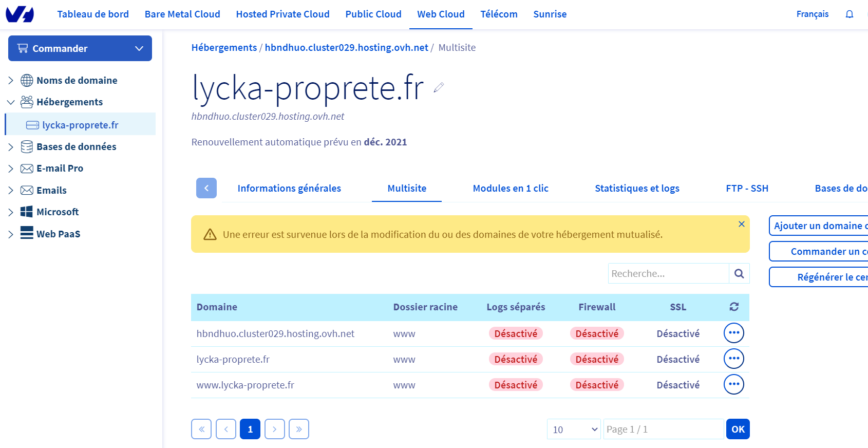Click the search magnifier icon

tap(739, 274)
